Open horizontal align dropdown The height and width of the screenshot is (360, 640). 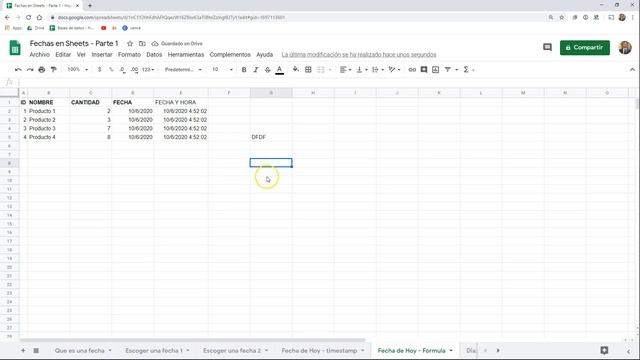(x=345, y=70)
